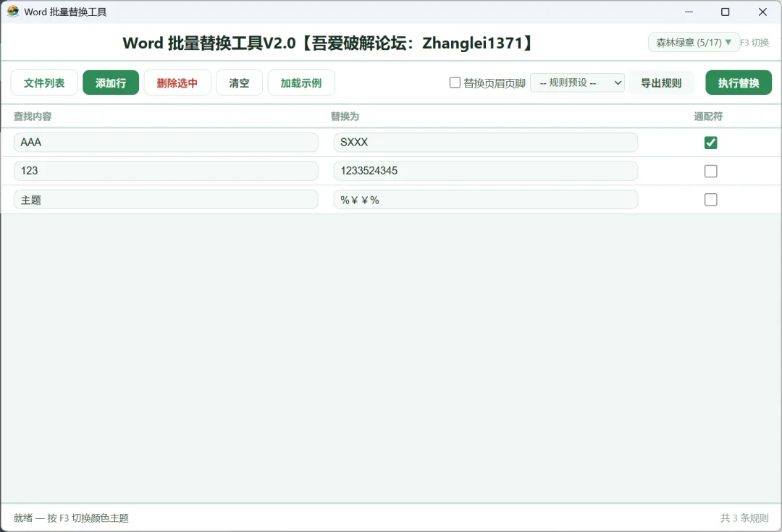
Task: Click the find field containing AAA
Action: tap(166, 143)
